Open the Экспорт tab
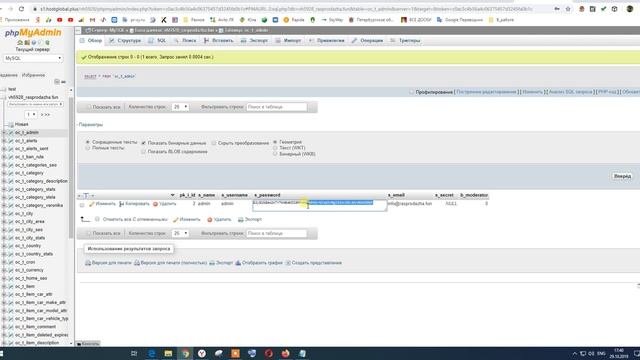Image resolution: width=640 pixels, height=360 pixels. pos(255,40)
